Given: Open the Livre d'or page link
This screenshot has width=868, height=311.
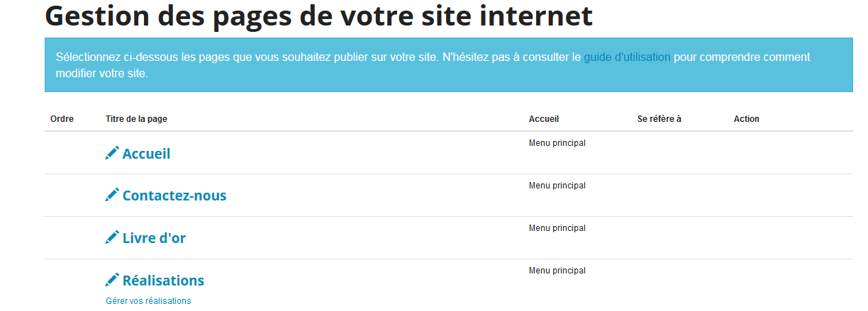Looking at the screenshot, I should click(154, 239).
